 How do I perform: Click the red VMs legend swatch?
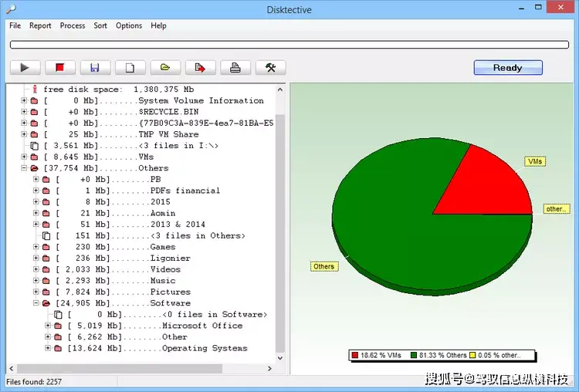(x=355, y=355)
